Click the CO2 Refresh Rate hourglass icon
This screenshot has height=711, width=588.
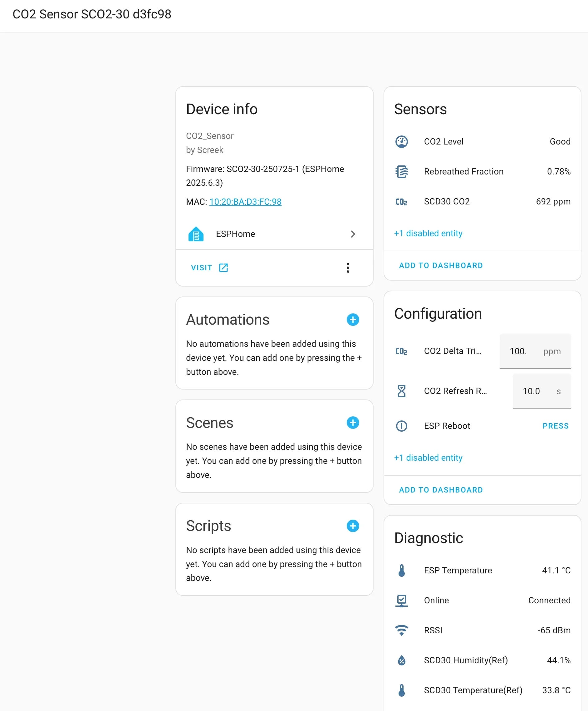pos(401,391)
